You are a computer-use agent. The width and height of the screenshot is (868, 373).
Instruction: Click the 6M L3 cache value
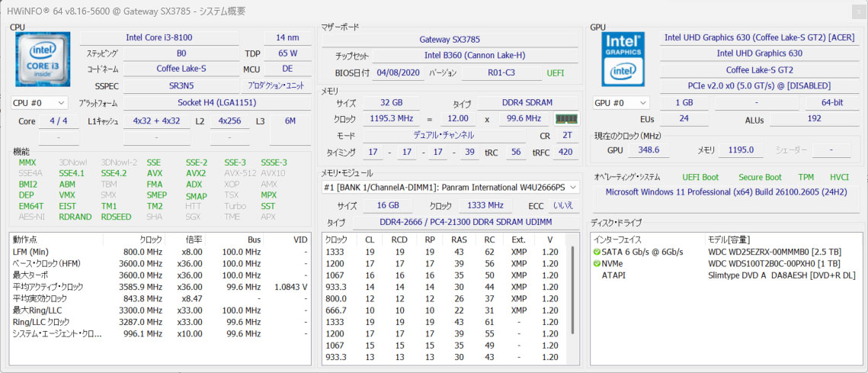coord(290,121)
